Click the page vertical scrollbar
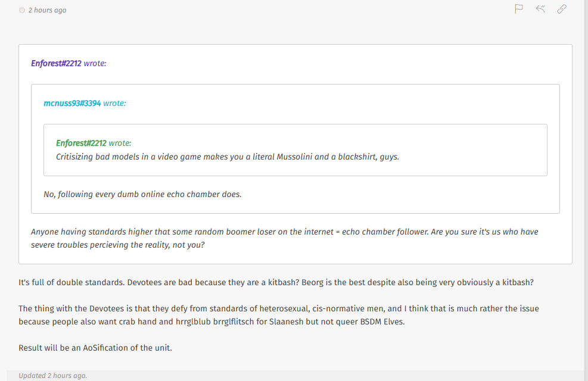 (586, 190)
